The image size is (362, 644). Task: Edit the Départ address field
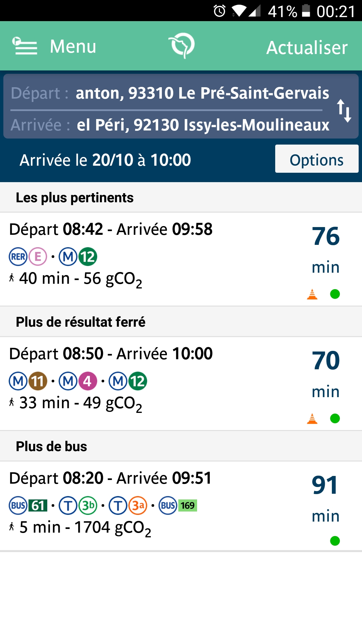coord(170,93)
